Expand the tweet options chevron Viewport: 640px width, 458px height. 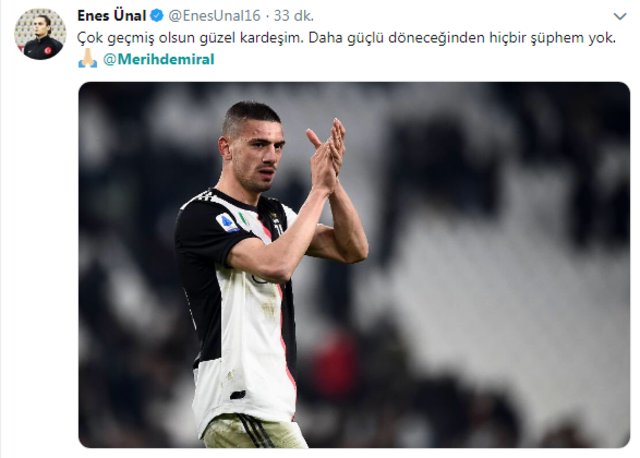(x=620, y=16)
